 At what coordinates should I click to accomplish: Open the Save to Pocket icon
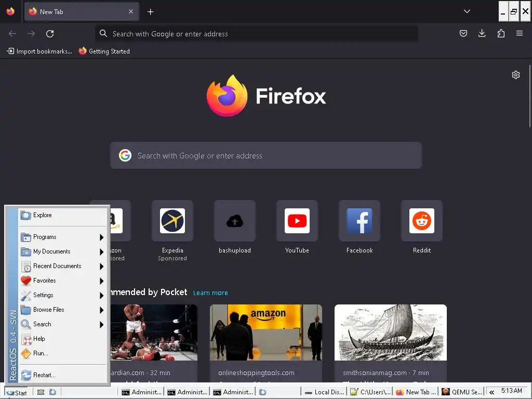click(463, 33)
